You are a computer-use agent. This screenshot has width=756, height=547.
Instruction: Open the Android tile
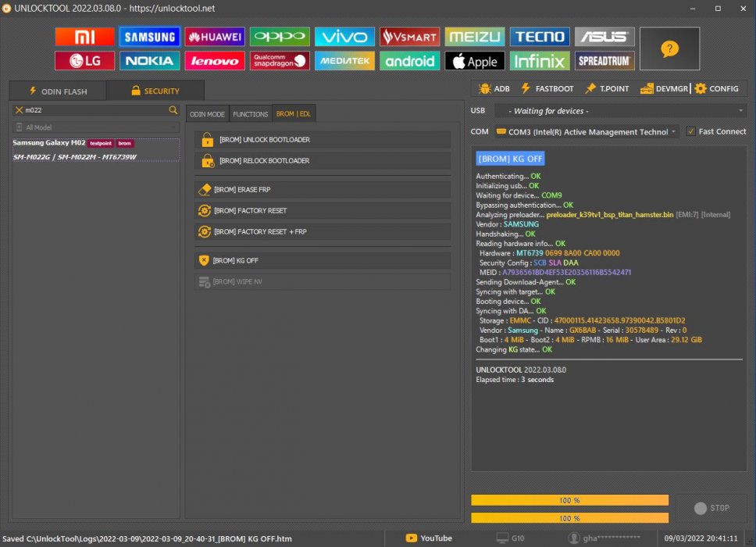[x=409, y=61]
